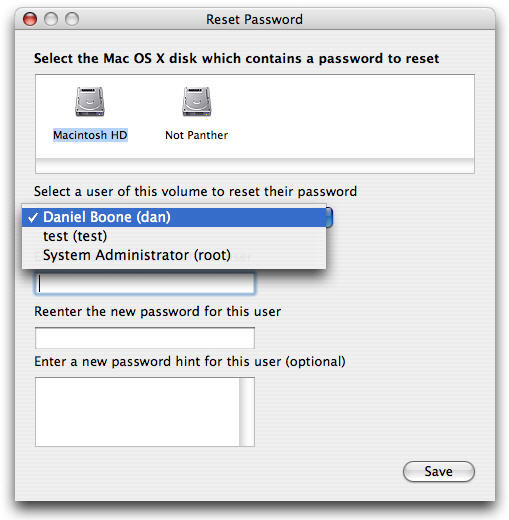Select the Not Panther disk icon
The height and width of the screenshot is (520, 509).
tap(197, 102)
